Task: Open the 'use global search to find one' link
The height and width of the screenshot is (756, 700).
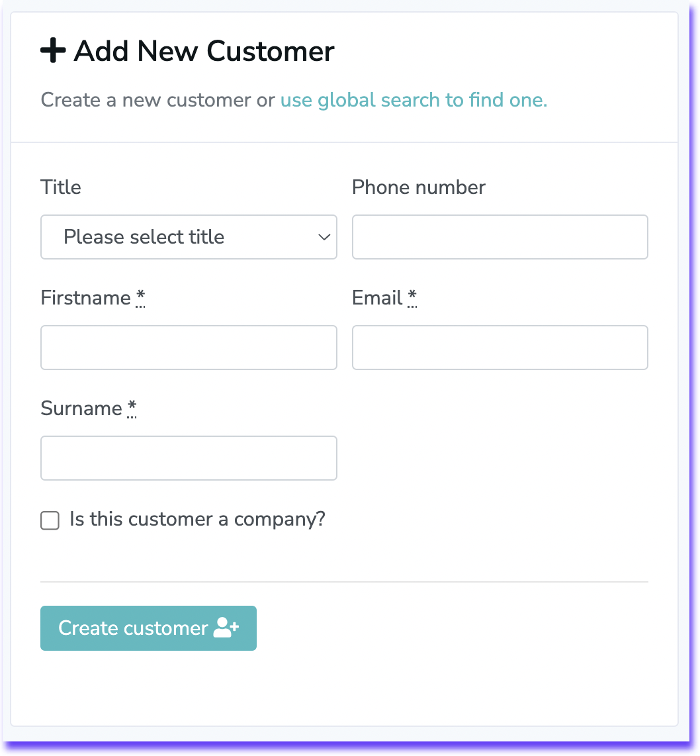Action: click(x=414, y=100)
